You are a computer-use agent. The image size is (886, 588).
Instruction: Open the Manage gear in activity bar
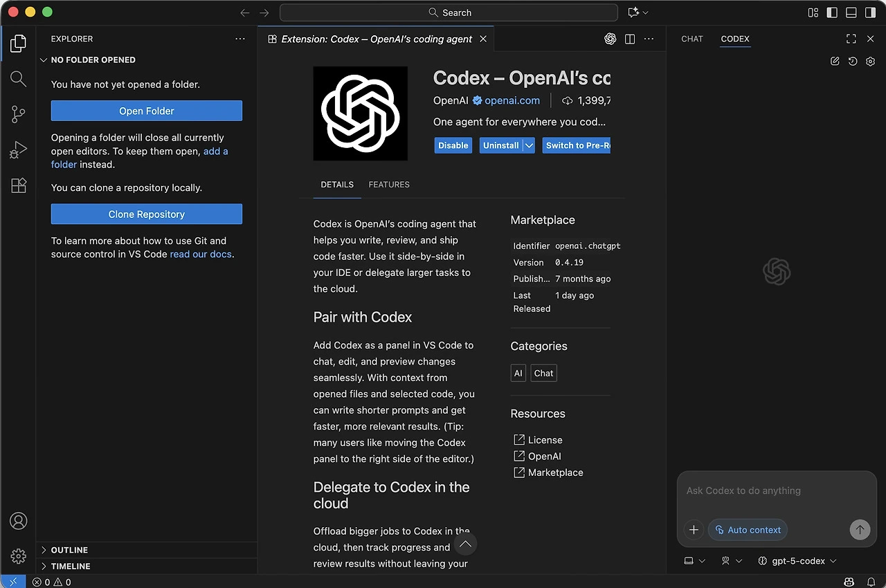pyautogui.click(x=19, y=555)
